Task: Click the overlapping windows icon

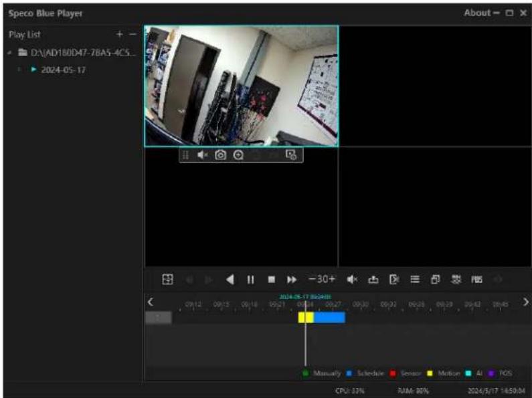Action: tap(436, 280)
